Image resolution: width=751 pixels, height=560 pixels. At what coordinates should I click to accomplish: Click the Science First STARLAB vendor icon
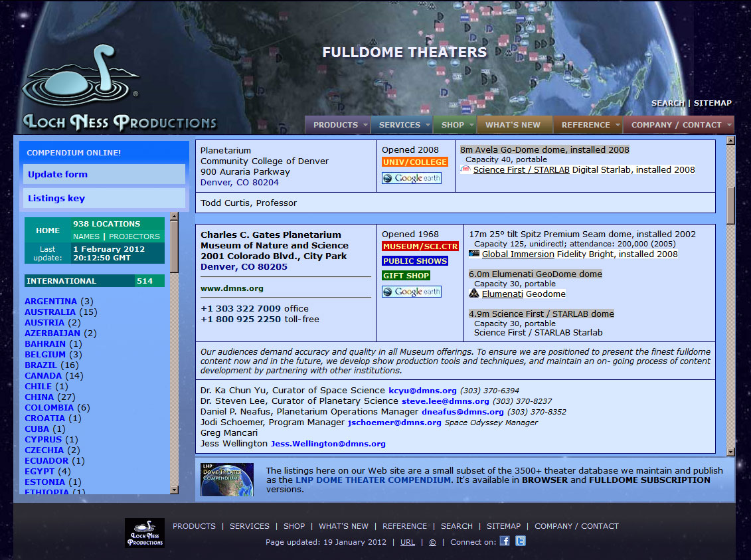[465, 169]
